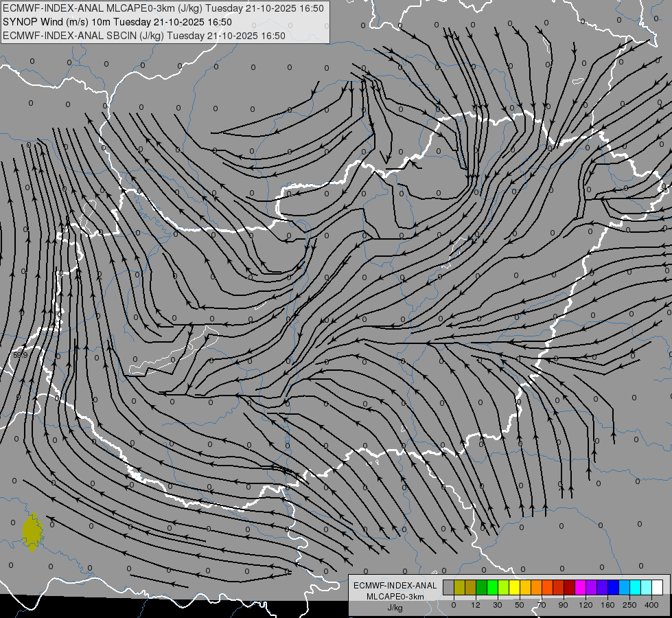Click the cyan legend swatch
The image size is (672, 618).
(x=636, y=587)
